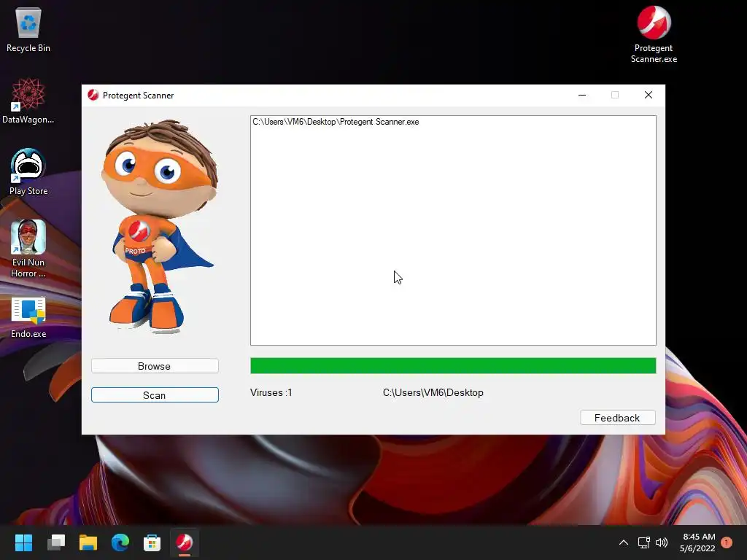Open File Explorer from the taskbar
Screen dimensions: 747x560
coord(88,542)
